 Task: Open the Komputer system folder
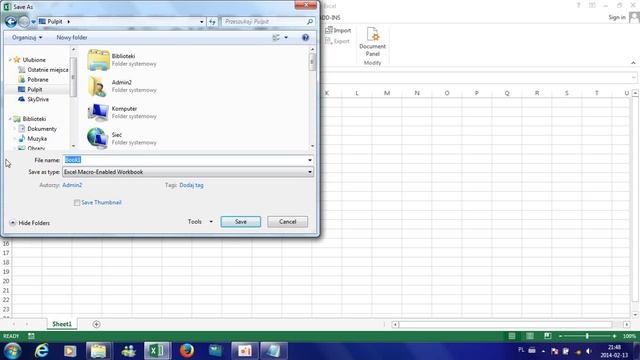pyautogui.click(x=122, y=112)
